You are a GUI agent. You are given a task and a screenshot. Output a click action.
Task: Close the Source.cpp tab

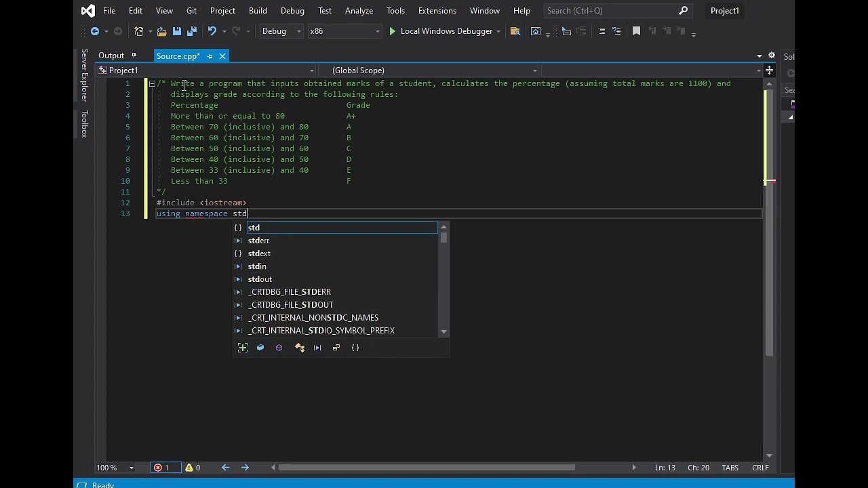click(x=222, y=56)
